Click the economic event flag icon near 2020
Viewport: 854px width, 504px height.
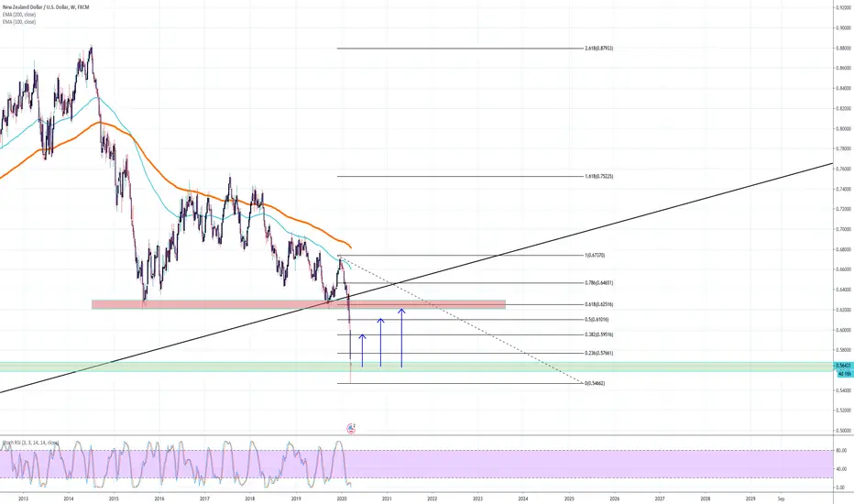point(351,429)
